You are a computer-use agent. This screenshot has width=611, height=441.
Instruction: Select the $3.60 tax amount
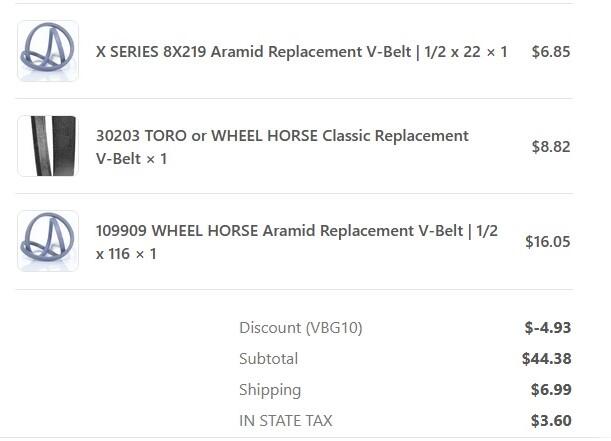pos(551,421)
